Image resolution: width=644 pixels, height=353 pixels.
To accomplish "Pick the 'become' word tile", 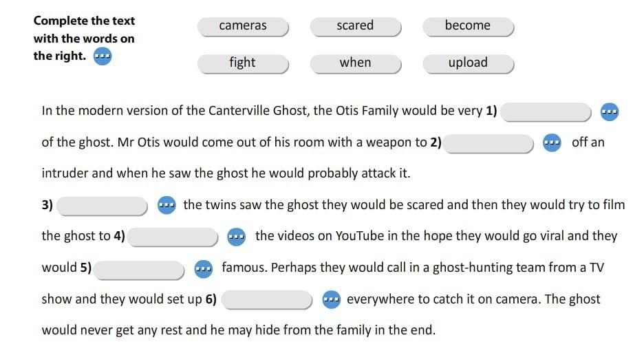I will coord(468,26).
